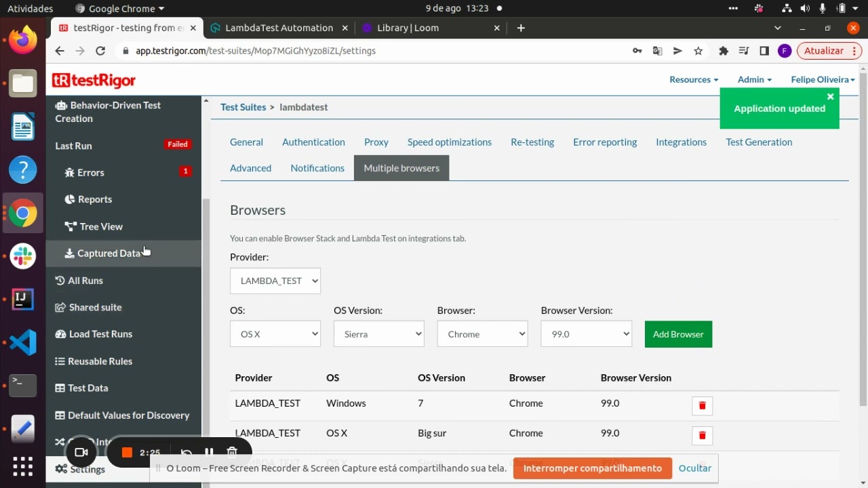Open the Error reporting tab

(605, 142)
